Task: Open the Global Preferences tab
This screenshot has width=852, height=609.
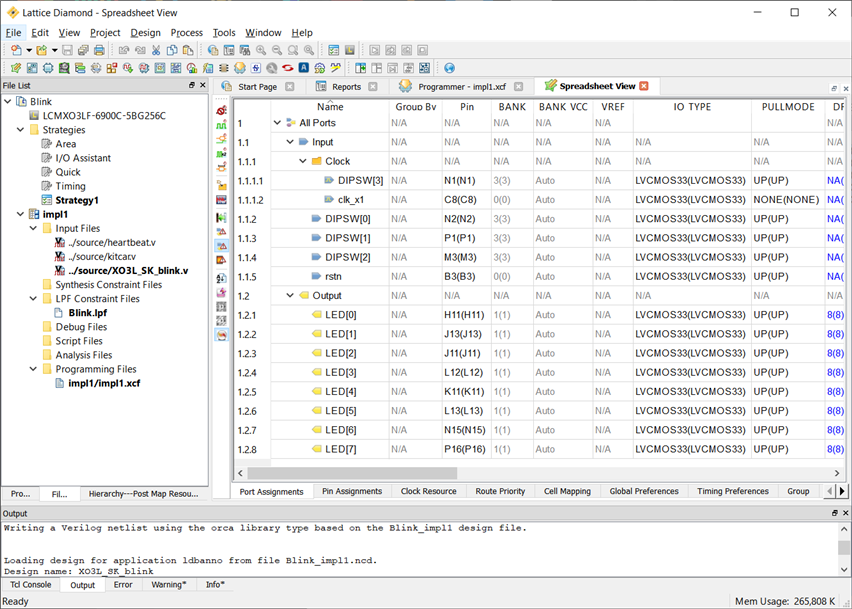Action: (x=644, y=491)
